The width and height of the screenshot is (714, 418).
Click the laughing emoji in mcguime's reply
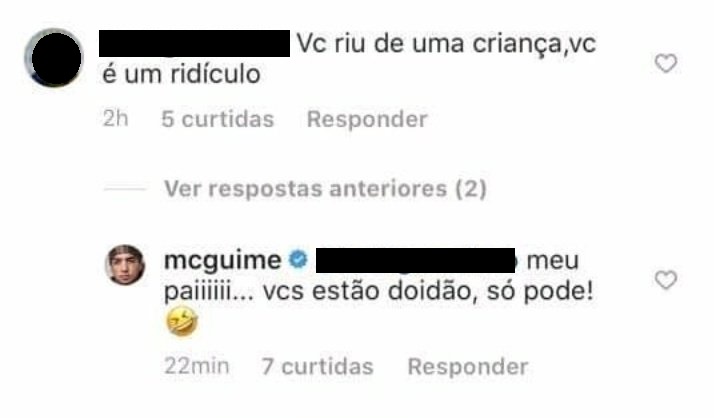coord(182,321)
